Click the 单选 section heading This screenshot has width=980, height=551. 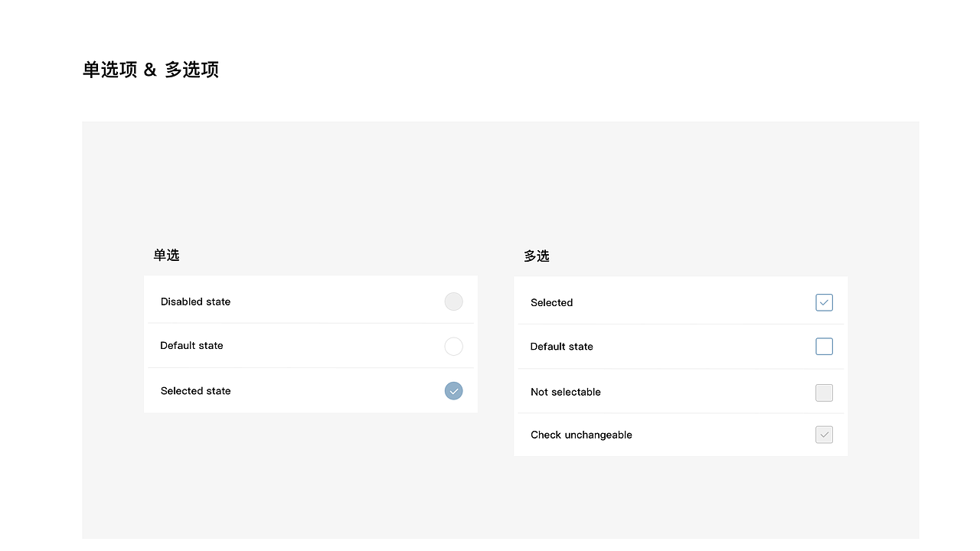tap(166, 256)
